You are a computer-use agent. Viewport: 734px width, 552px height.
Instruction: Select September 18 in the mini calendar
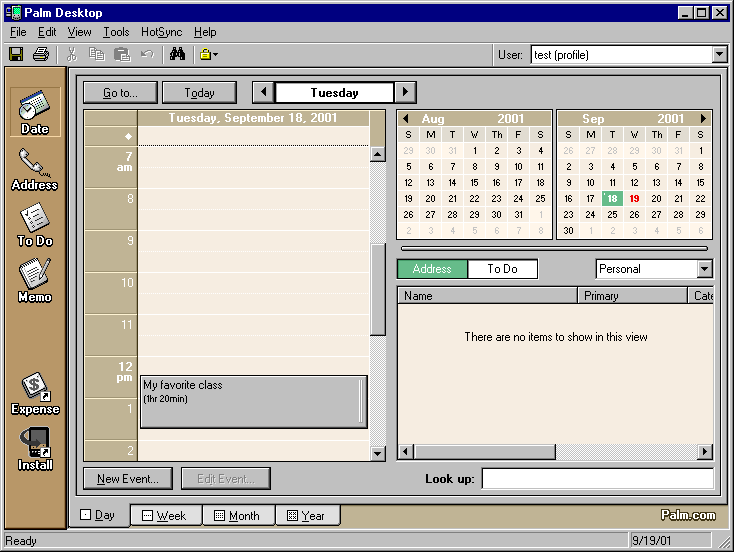612,199
